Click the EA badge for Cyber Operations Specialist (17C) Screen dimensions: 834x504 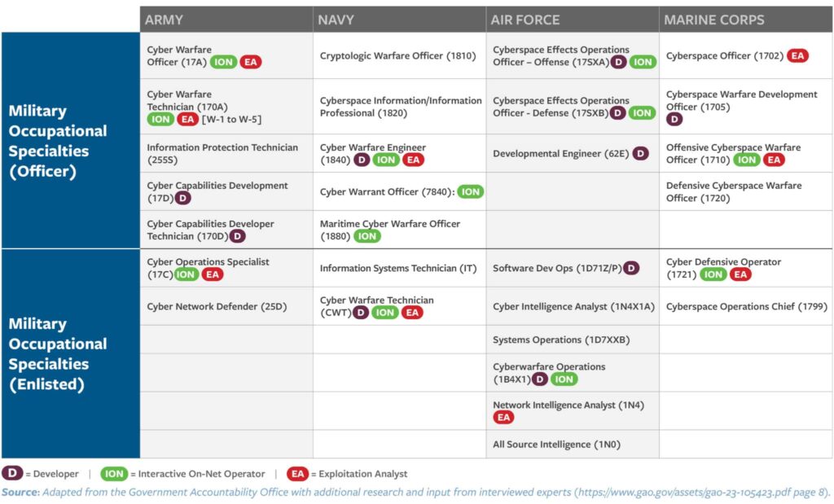pyautogui.click(x=213, y=274)
